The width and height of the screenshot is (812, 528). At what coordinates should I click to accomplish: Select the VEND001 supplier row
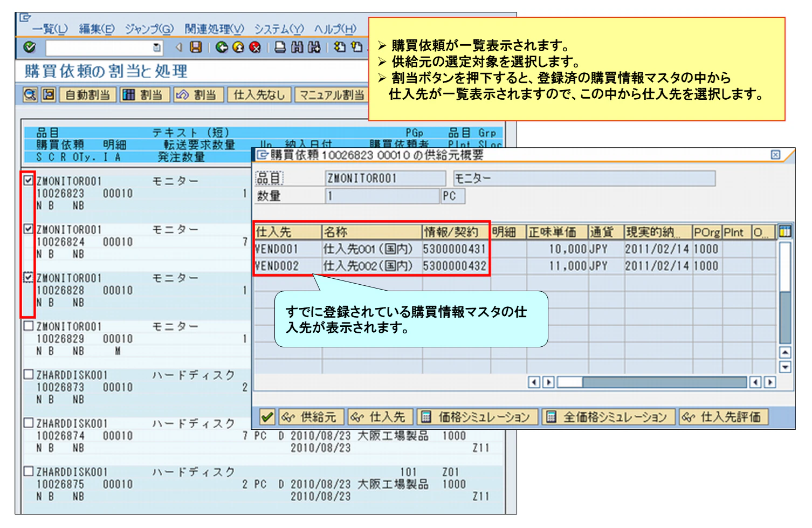[x=515, y=249]
